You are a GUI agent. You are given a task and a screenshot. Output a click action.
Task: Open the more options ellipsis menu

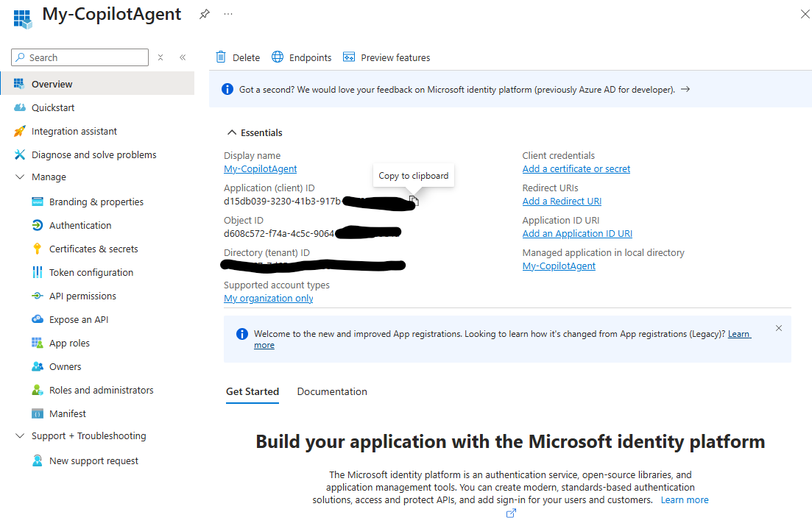[228, 14]
